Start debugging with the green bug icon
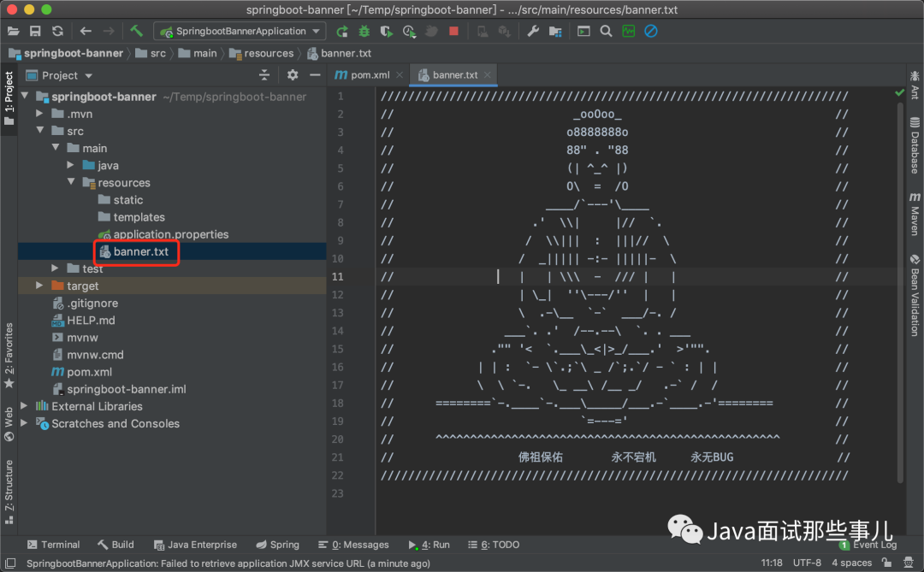 364,32
